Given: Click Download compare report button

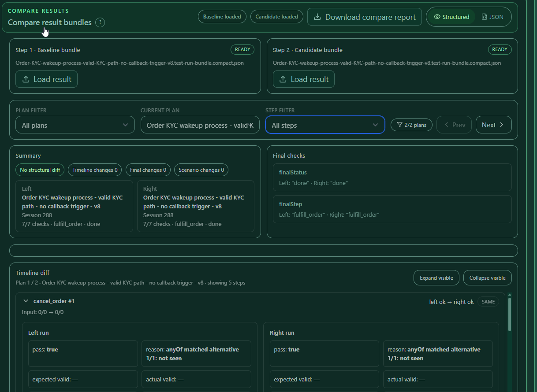Looking at the screenshot, I should [365, 17].
